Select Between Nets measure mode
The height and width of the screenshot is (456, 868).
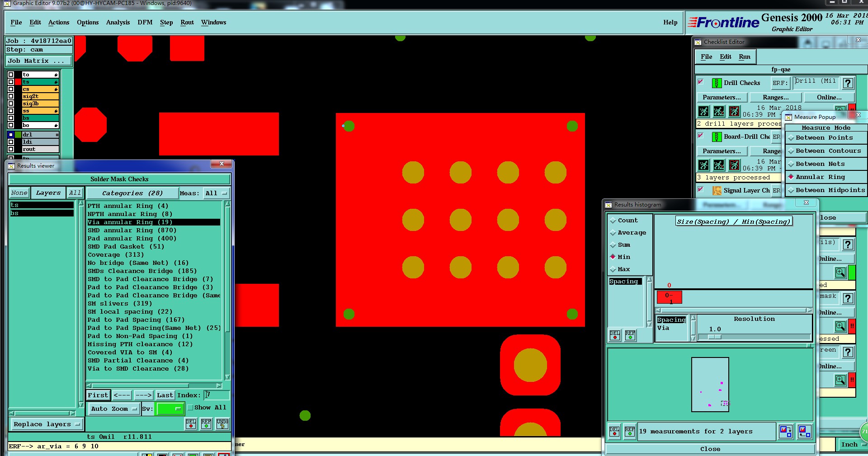pyautogui.click(x=826, y=164)
